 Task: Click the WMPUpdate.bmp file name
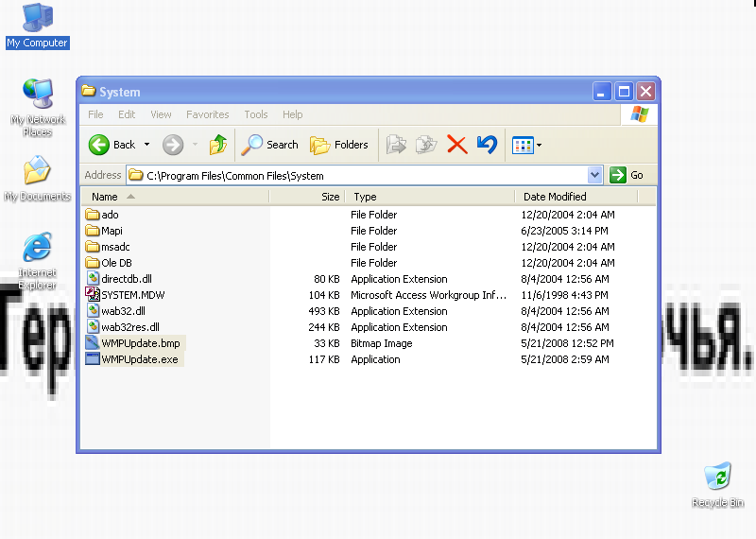tap(141, 343)
